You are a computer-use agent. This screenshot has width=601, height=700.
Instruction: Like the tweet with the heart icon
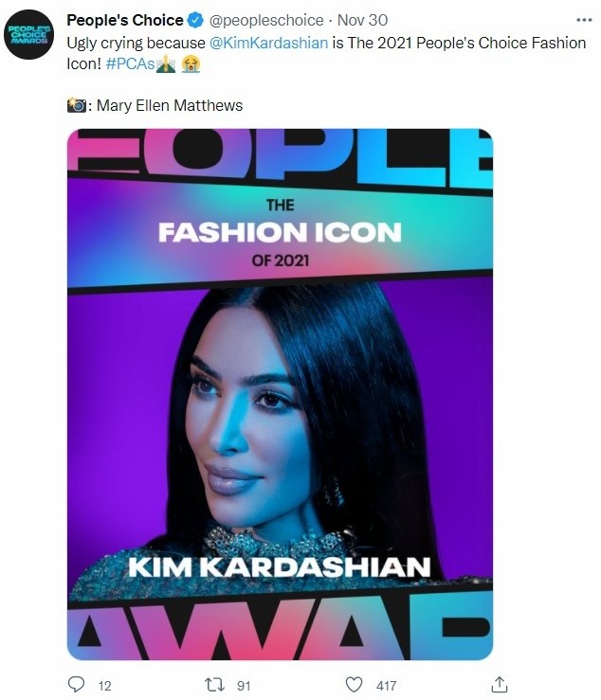(355, 684)
